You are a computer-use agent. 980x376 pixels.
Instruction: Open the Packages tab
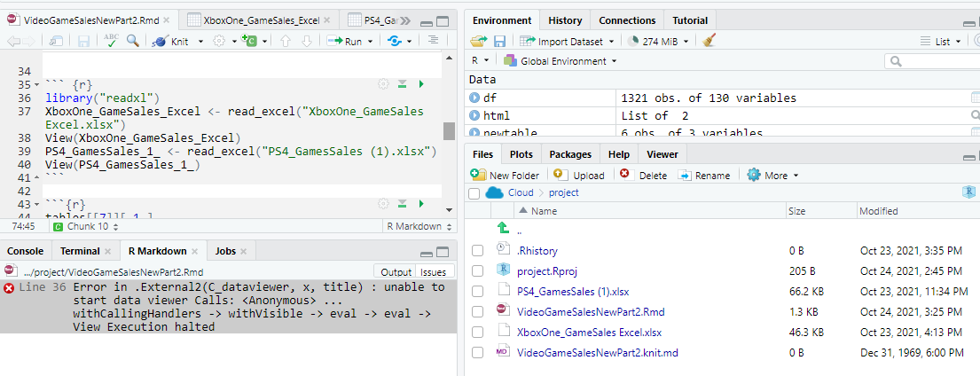point(569,154)
